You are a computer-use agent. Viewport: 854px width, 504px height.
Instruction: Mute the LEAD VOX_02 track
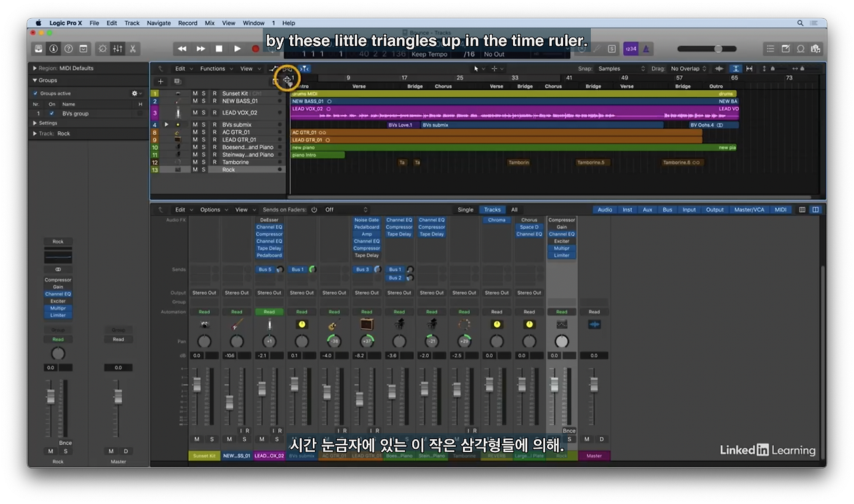point(195,113)
